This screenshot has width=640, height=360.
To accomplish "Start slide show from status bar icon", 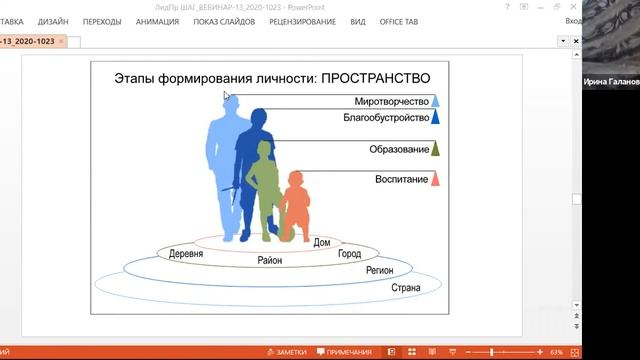I will (453, 352).
